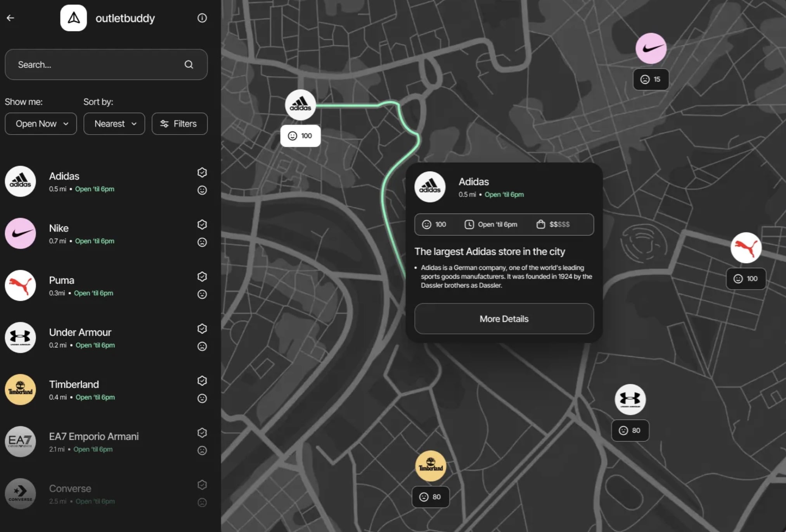Click the outletbuddy logo icon
The width and height of the screenshot is (786, 532).
click(x=73, y=18)
